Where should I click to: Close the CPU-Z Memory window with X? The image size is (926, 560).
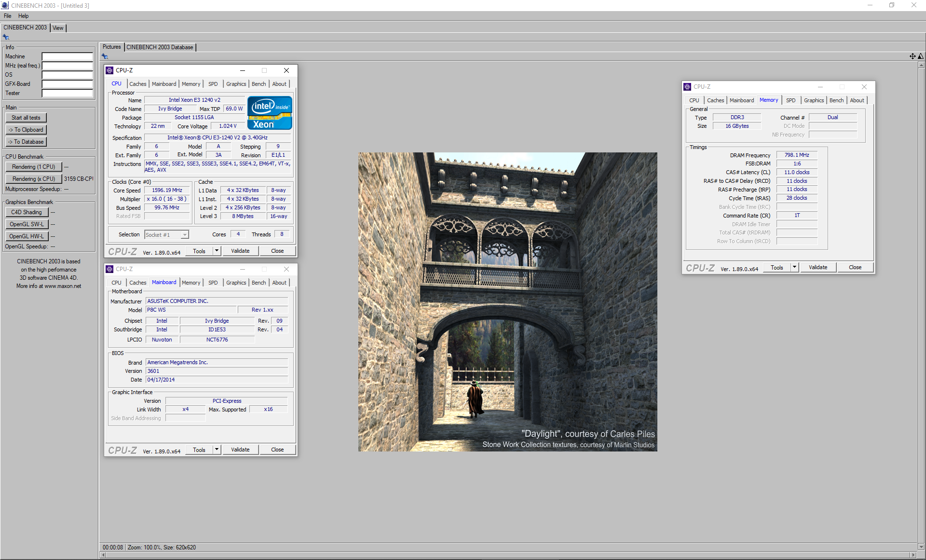864,87
